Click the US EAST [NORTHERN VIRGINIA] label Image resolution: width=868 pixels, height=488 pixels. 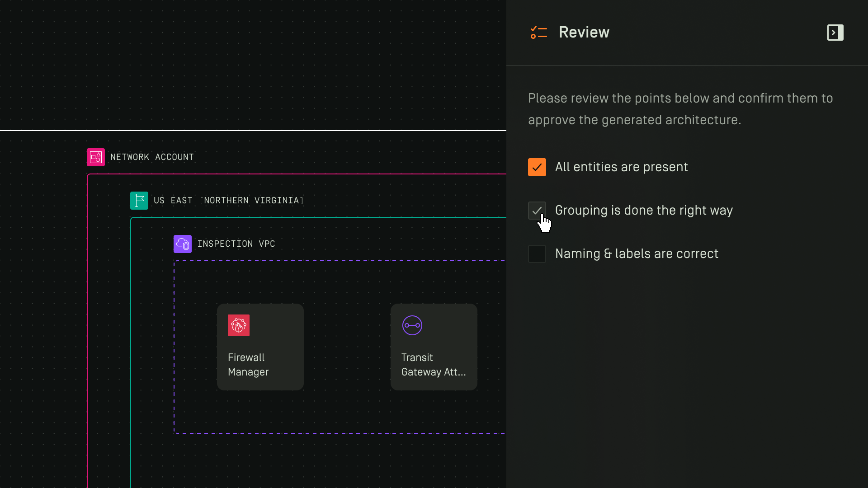pos(228,201)
